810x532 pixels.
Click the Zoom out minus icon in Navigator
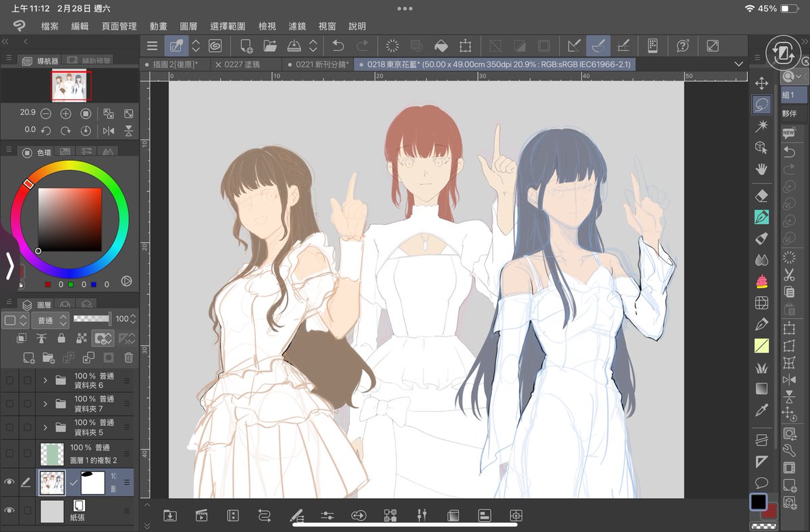[x=45, y=113]
